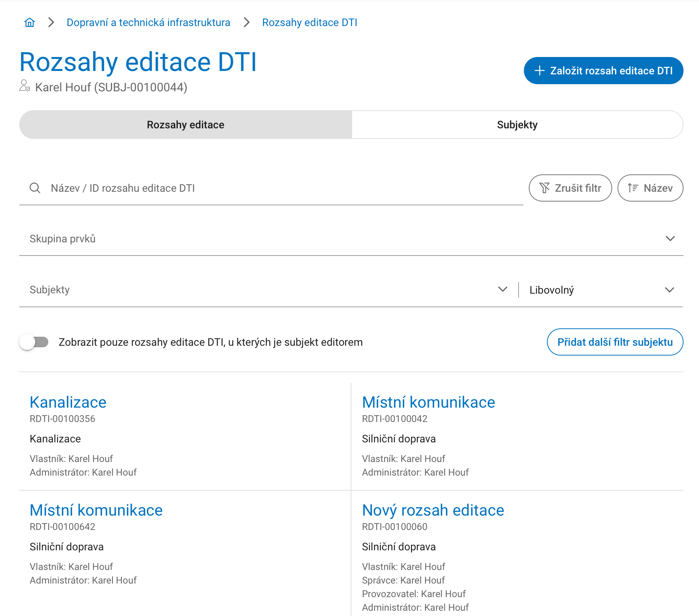Click Správce: Karel Houf text
Viewport: 699px width, 616px height.
403,580
